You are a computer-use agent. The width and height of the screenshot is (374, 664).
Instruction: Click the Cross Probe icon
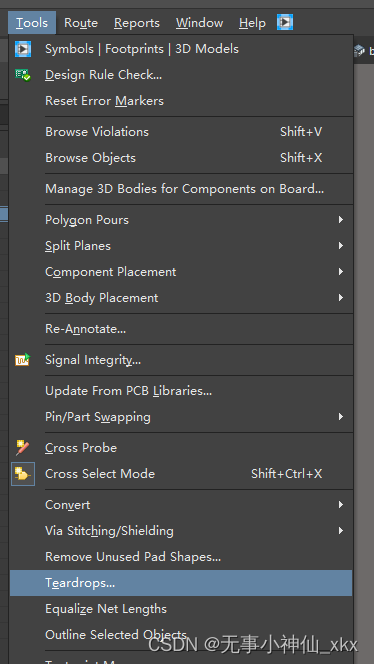pyautogui.click(x=23, y=448)
